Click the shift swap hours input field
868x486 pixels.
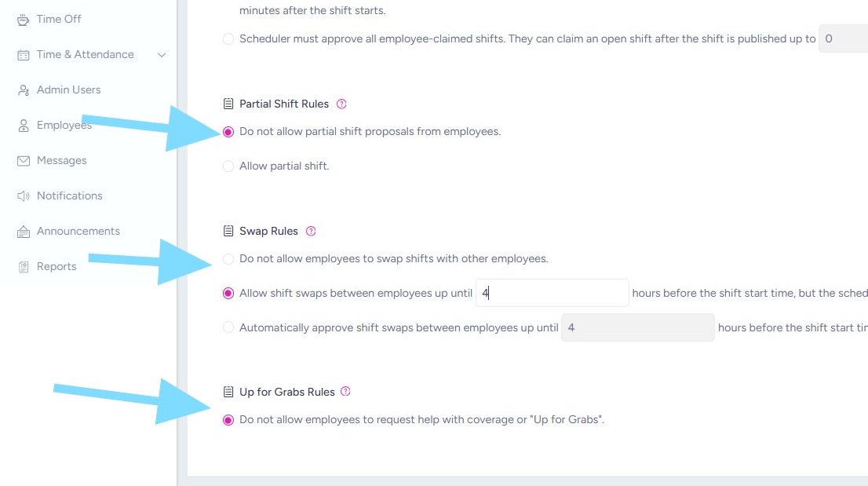(553, 293)
